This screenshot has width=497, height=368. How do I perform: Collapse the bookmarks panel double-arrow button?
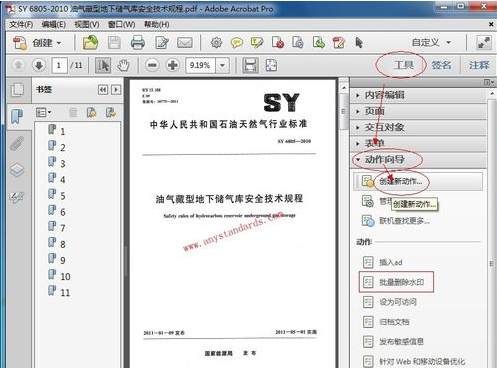point(103,90)
